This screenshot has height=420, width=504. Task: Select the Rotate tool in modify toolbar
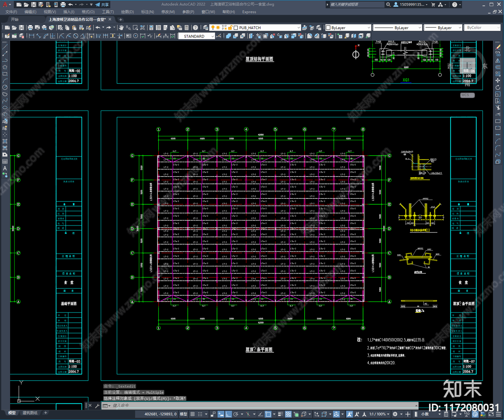coord(498,87)
